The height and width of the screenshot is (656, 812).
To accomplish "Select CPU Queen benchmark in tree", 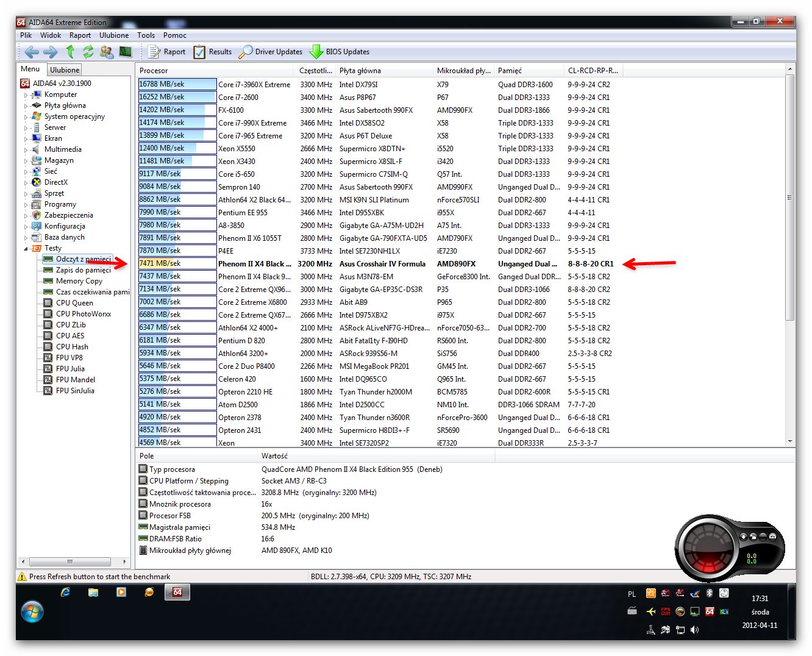I will tap(74, 303).
